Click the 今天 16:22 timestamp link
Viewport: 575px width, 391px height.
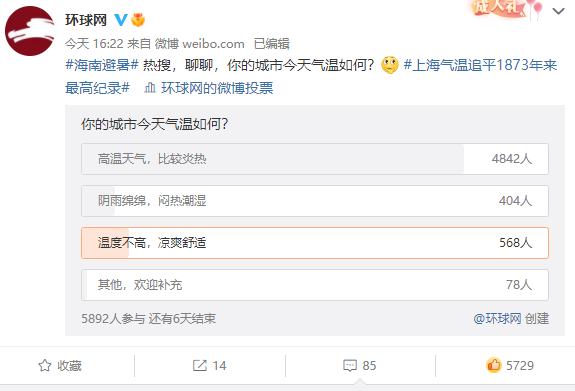pyautogui.click(x=94, y=44)
